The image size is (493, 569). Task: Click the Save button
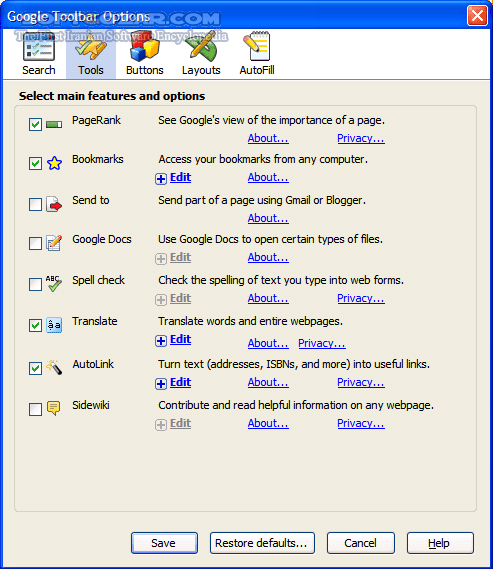coord(164,543)
